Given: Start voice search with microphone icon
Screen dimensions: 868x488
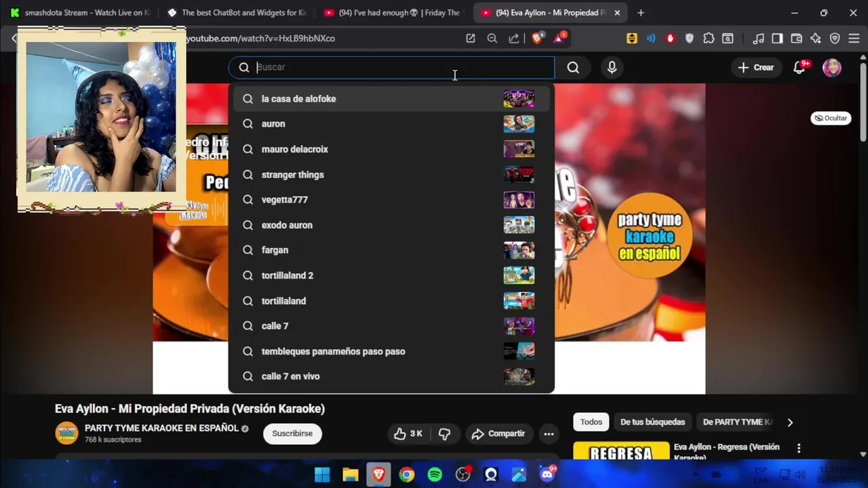Looking at the screenshot, I should (x=612, y=67).
